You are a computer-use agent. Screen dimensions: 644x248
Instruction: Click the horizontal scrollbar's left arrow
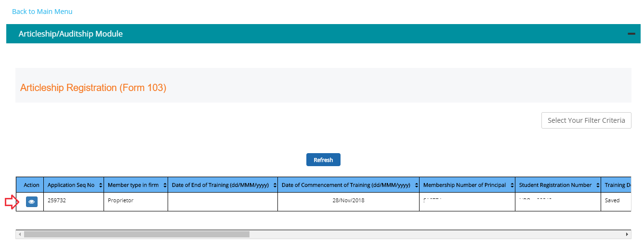20,234
